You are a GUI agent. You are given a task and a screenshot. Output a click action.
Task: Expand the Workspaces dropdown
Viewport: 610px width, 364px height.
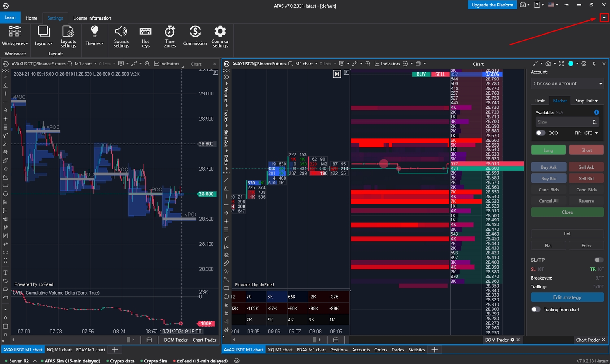pyautogui.click(x=15, y=37)
